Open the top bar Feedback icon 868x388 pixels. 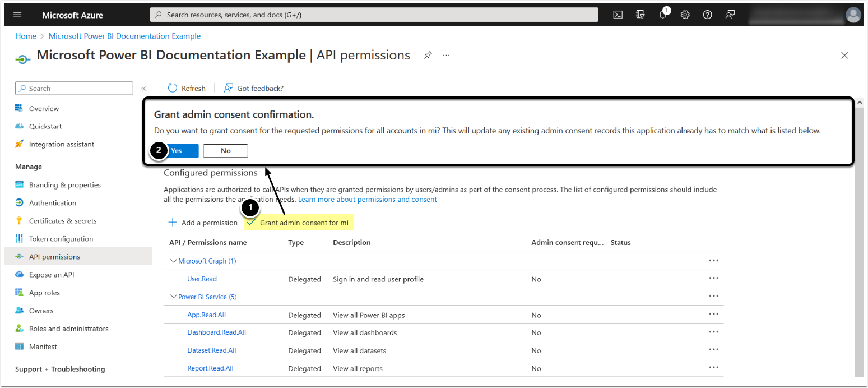(x=730, y=15)
